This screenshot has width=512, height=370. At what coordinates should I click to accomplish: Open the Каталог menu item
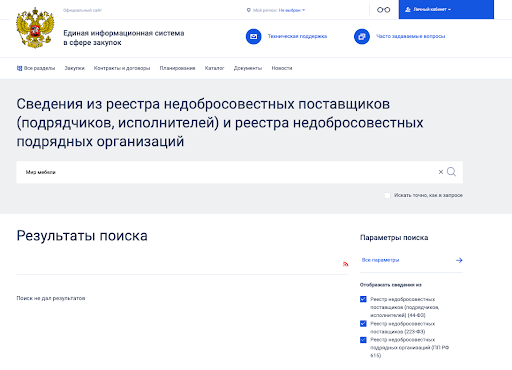pyautogui.click(x=214, y=68)
